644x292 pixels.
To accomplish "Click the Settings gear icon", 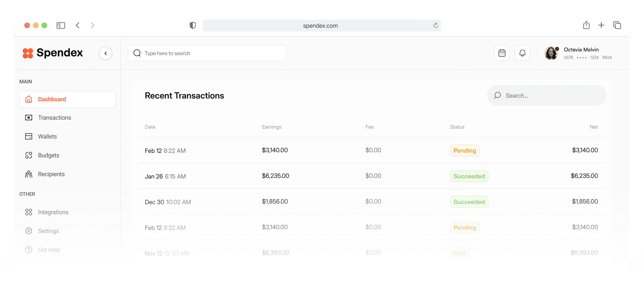I will click(x=29, y=231).
